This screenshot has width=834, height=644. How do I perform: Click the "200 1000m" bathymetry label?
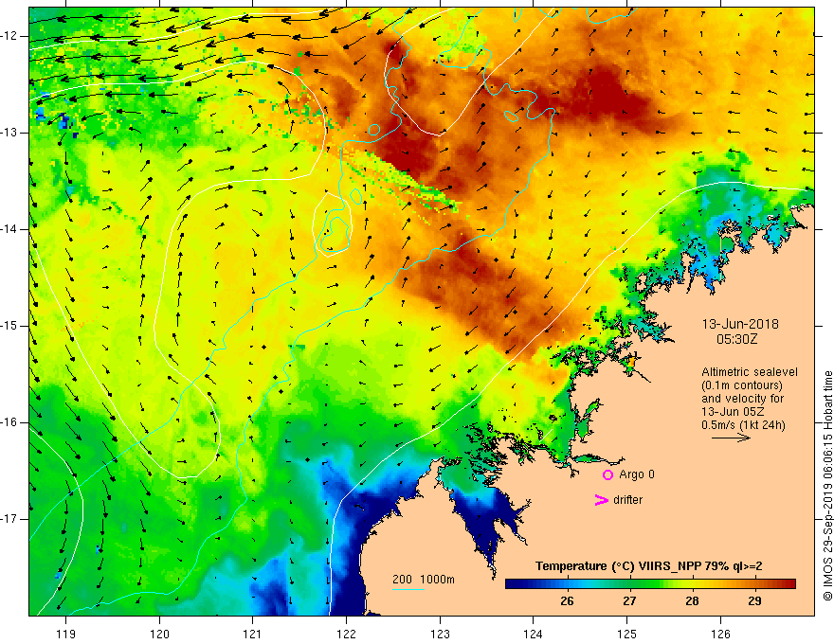[x=424, y=580]
